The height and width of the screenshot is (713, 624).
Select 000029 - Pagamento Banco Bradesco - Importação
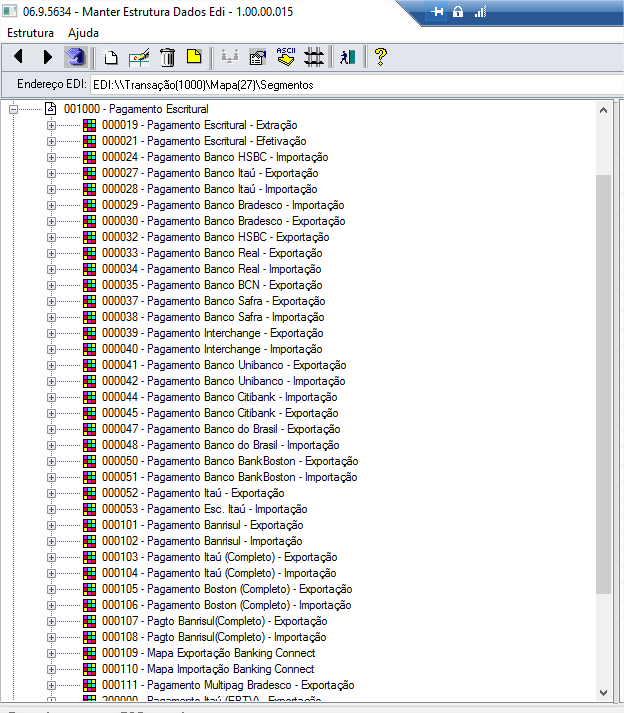223,205
